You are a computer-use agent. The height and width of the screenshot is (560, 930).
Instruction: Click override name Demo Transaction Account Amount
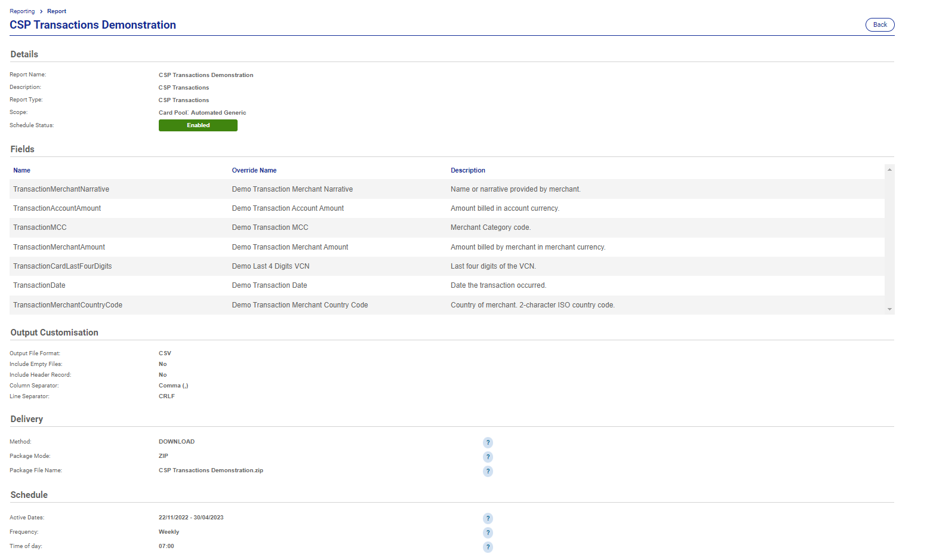(x=288, y=208)
